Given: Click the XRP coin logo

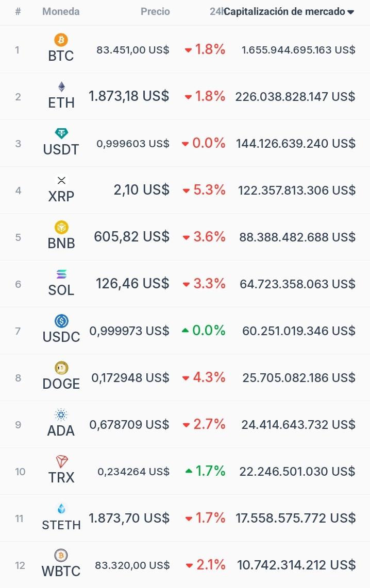Looking at the screenshot, I should point(61,180).
